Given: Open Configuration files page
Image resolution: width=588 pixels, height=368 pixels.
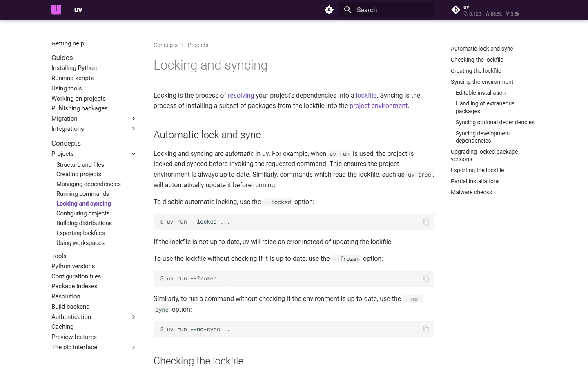Looking at the screenshot, I should pos(76,276).
